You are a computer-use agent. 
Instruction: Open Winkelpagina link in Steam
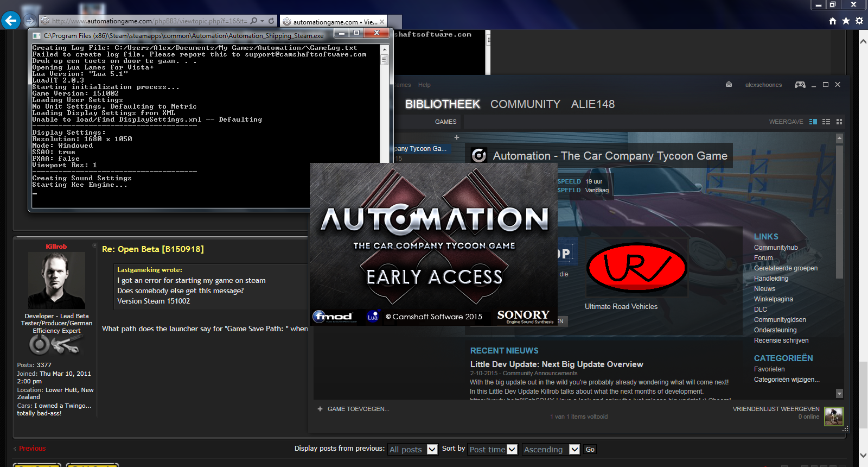773,299
